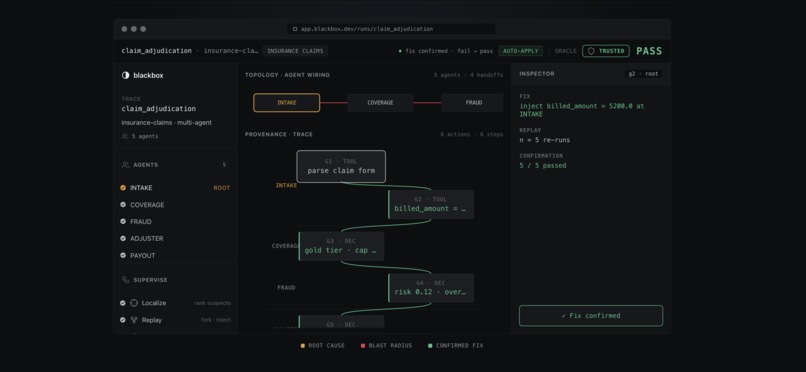Image resolution: width=806 pixels, height=372 pixels.
Task: Click 'insurance-claims · multi-agent' trace subtitle
Action: click(x=167, y=122)
